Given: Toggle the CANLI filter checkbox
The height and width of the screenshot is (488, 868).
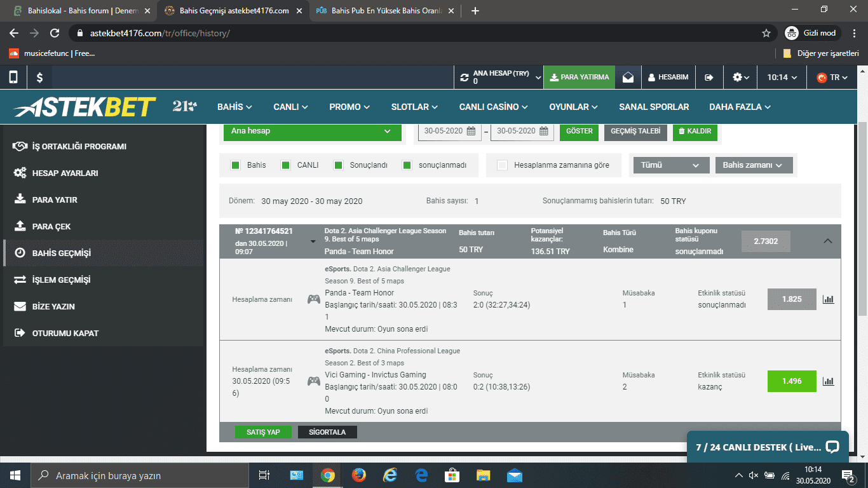Looking at the screenshot, I should [x=285, y=165].
